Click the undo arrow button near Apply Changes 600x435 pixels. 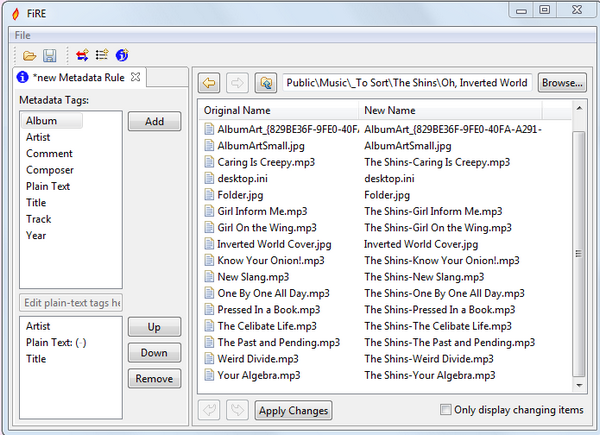point(209,410)
